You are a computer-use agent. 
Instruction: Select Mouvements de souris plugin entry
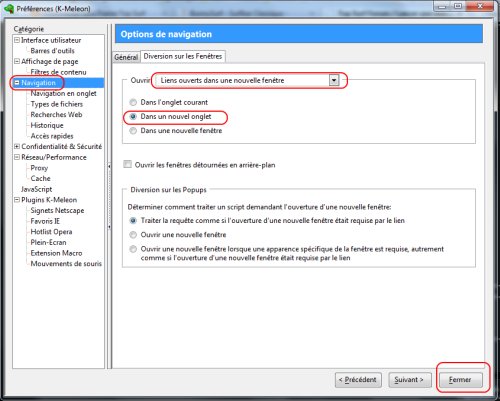[x=66, y=264]
